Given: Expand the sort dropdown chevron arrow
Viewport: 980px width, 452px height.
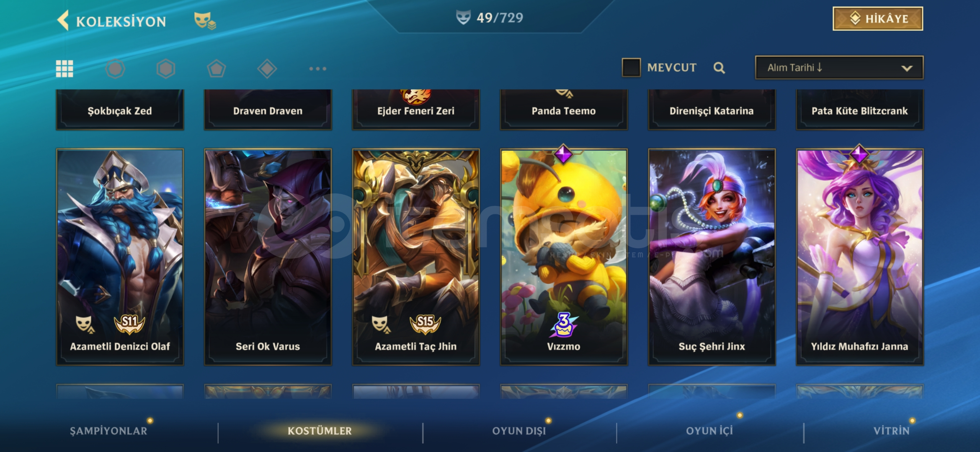Looking at the screenshot, I should tap(907, 68).
